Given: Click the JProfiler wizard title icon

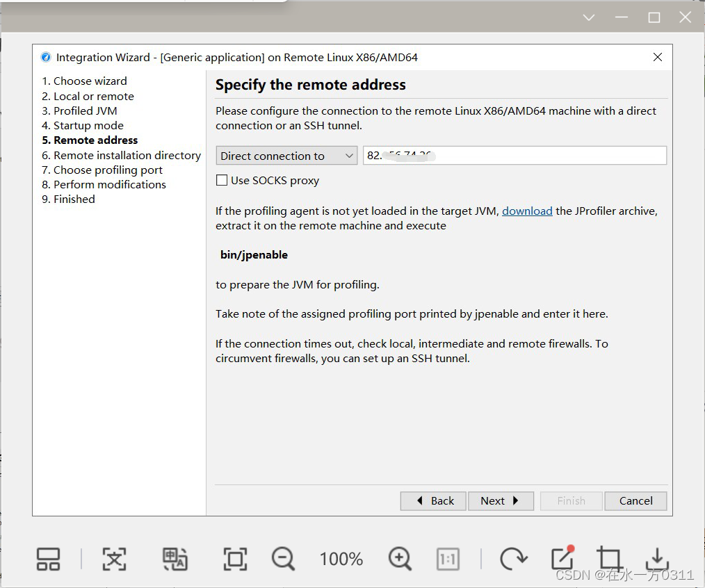Looking at the screenshot, I should [46, 57].
